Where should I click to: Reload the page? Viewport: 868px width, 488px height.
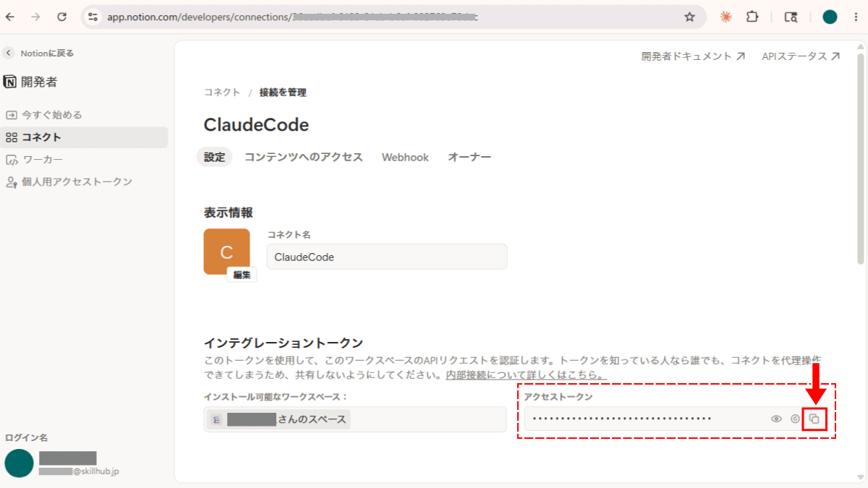pyautogui.click(x=61, y=17)
